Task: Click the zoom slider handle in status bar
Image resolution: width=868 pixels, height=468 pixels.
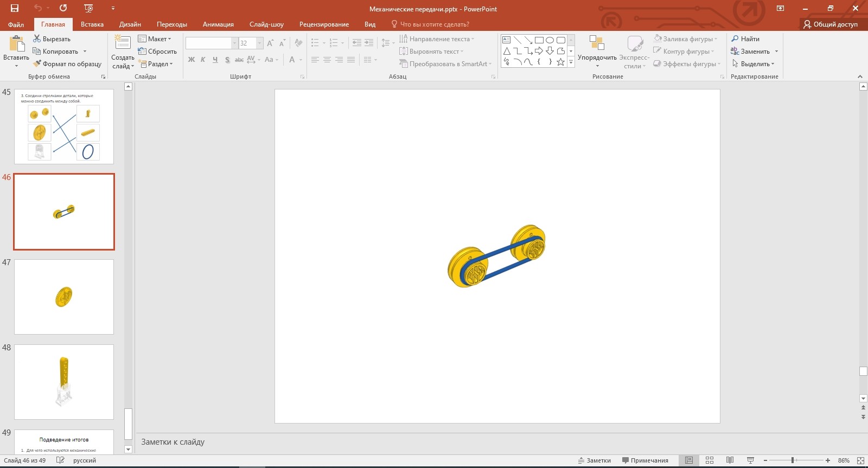Action: (x=793, y=460)
